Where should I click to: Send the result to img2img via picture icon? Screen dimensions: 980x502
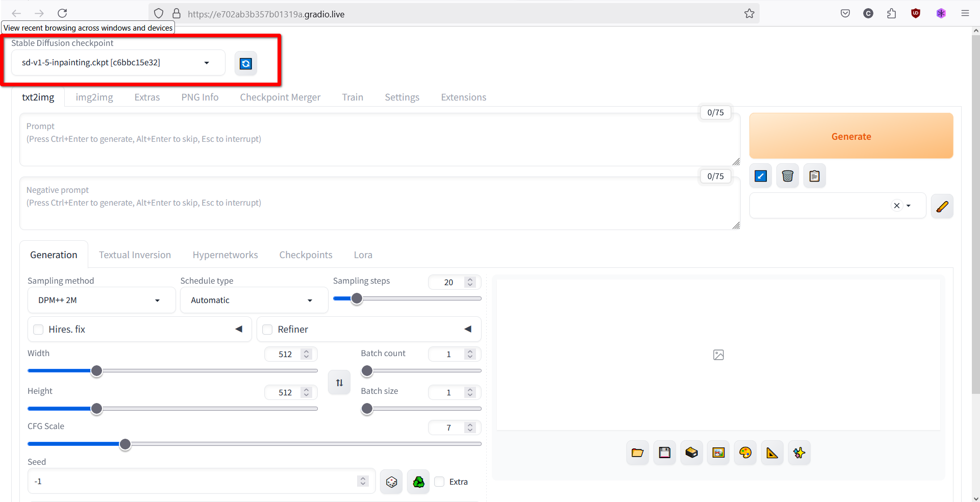[x=718, y=453]
